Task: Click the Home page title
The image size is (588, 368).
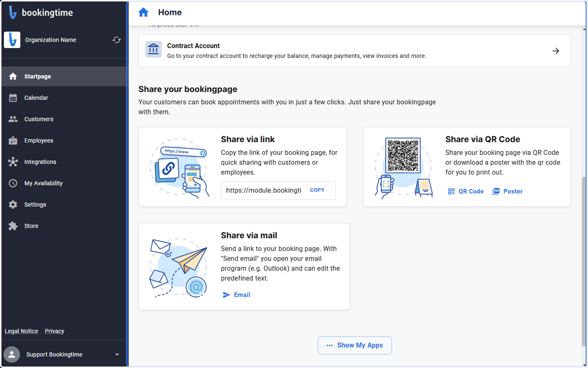Action: coord(170,12)
